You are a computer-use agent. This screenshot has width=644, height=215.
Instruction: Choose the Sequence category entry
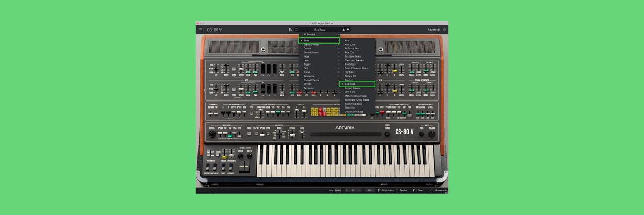[319, 76]
